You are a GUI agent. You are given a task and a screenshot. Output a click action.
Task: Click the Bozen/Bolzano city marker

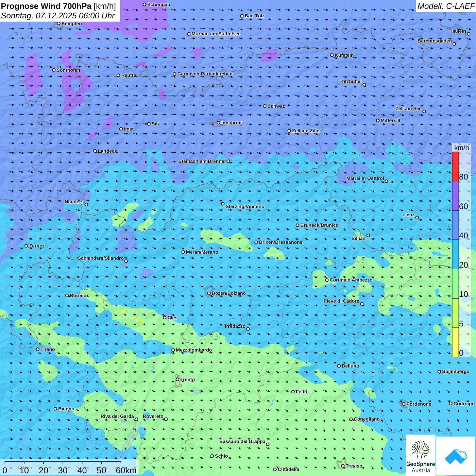(209, 293)
